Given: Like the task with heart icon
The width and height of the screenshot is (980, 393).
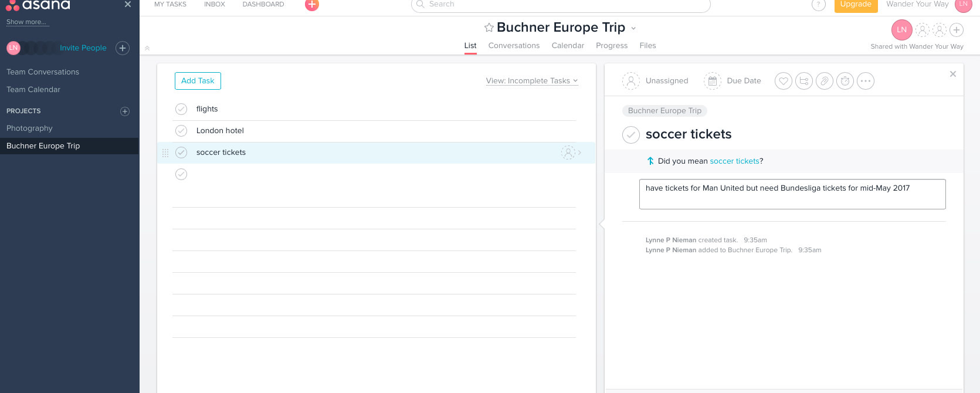Looking at the screenshot, I should tap(784, 81).
